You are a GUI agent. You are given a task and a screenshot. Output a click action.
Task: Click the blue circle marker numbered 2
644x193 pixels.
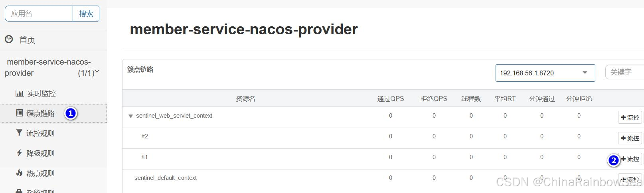613,160
